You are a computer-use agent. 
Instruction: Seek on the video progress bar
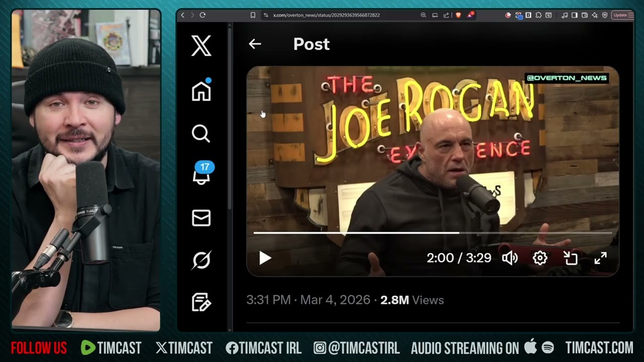(x=433, y=233)
